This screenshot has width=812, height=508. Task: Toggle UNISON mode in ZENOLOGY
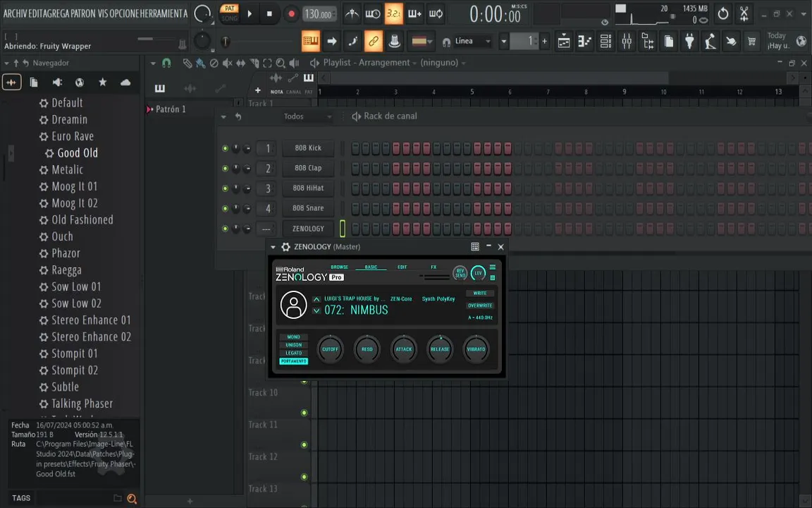tap(294, 345)
